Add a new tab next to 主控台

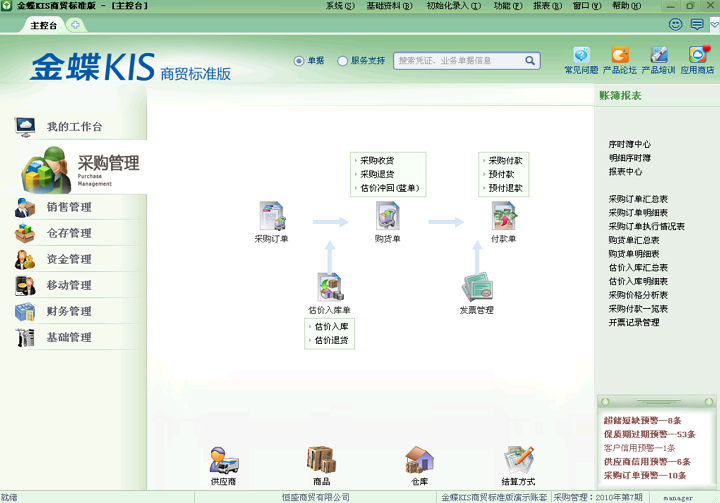(76, 24)
